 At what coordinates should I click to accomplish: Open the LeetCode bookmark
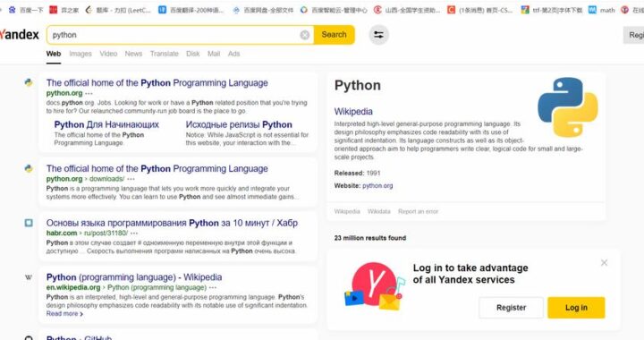point(118,10)
